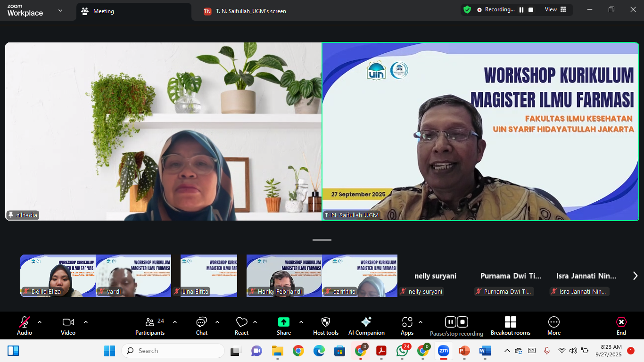The width and height of the screenshot is (644, 362).
Task: Open the Chat panel
Action: 201,325
